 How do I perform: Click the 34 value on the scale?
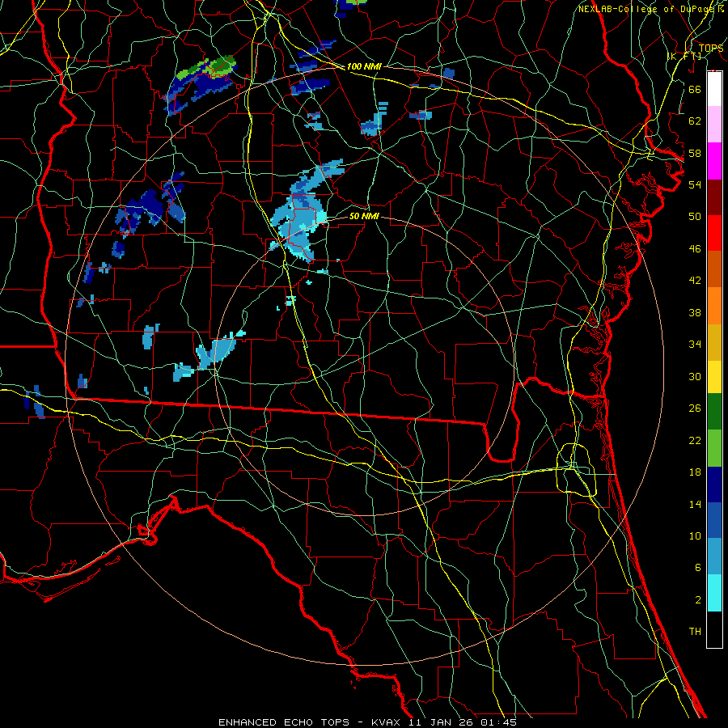(x=695, y=345)
